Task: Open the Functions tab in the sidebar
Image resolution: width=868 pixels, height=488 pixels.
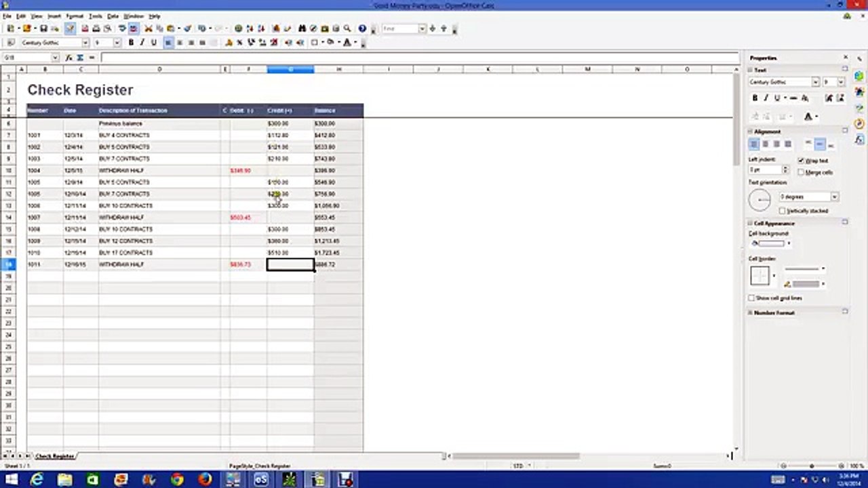Action: (x=859, y=140)
